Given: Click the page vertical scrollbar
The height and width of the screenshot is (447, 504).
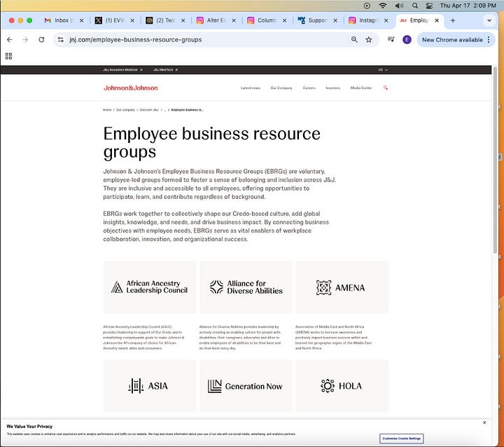Looking at the screenshot, I should [x=495, y=161].
